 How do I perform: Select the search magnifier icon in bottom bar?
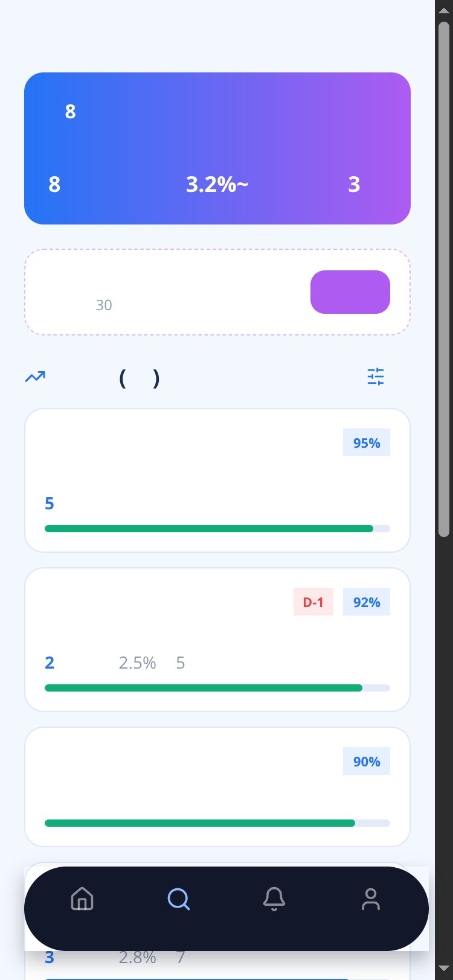point(179,899)
